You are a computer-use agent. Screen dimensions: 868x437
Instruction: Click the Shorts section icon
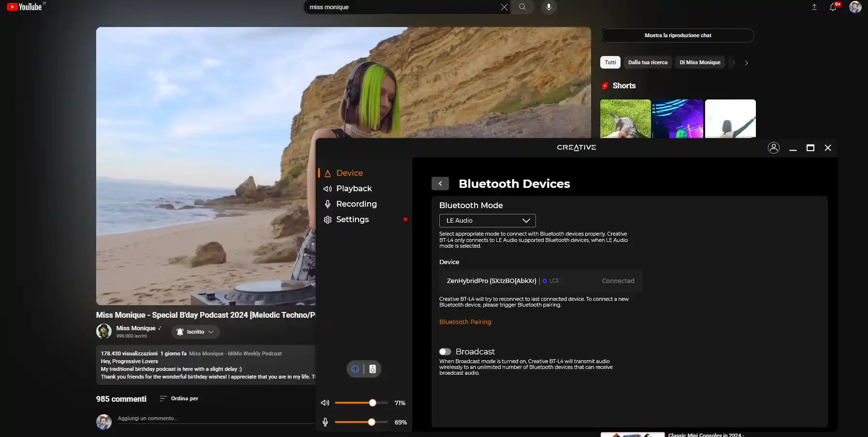tap(605, 85)
